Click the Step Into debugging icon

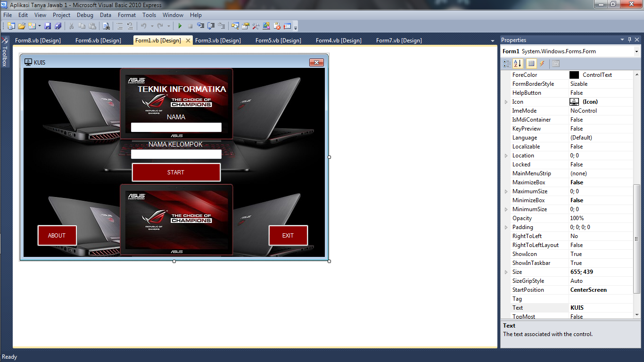200,26
